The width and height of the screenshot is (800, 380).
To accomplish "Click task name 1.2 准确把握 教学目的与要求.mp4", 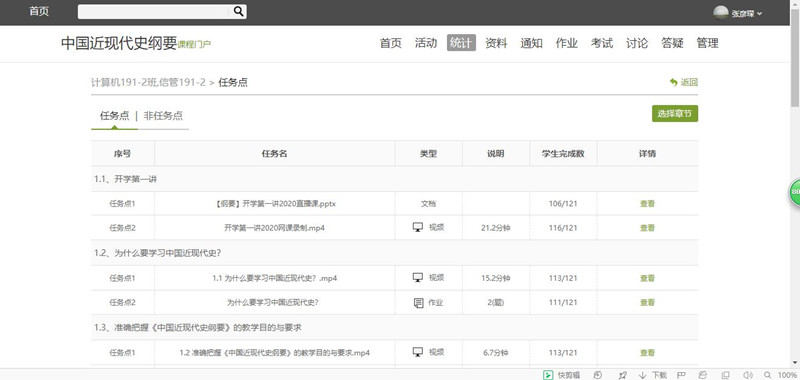I will coord(274,352).
